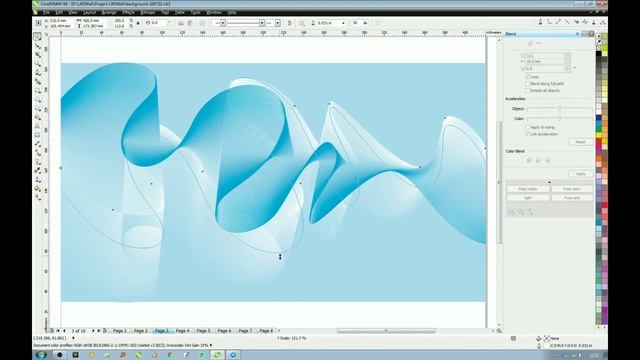Open the Basic Shapes tool

coord(38,118)
